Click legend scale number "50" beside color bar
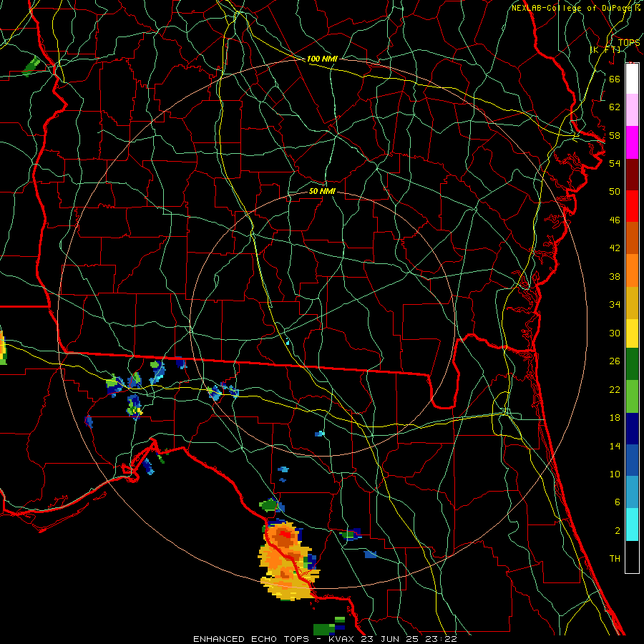Viewport: 644px width, 644px height. (x=615, y=191)
